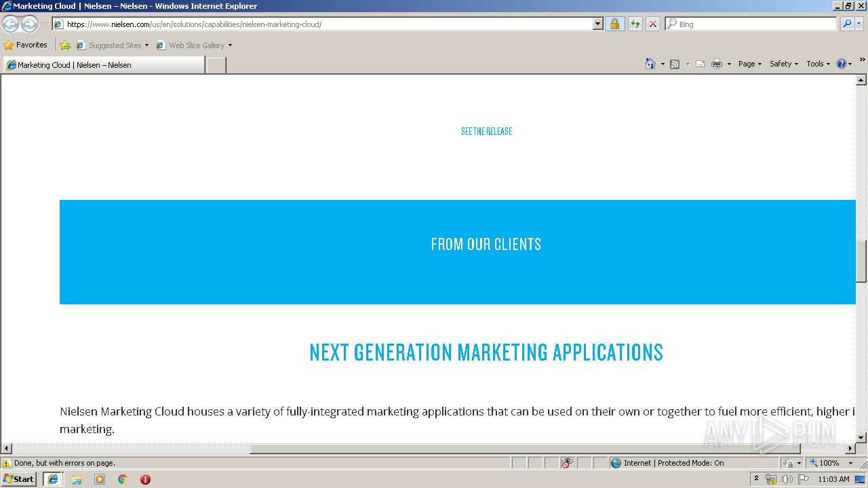Show hidden system tray icons arrow
The width and height of the screenshot is (868, 488).
(756, 479)
